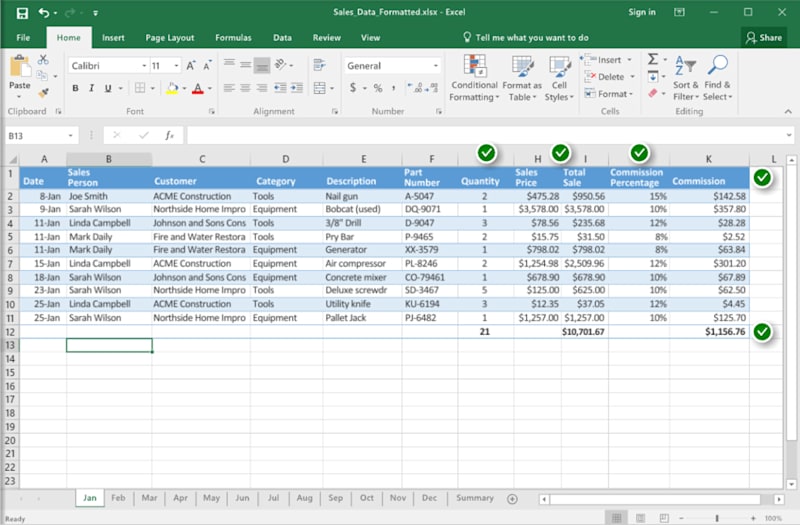Apply fill color paint bucket

(x=172, y=88)
